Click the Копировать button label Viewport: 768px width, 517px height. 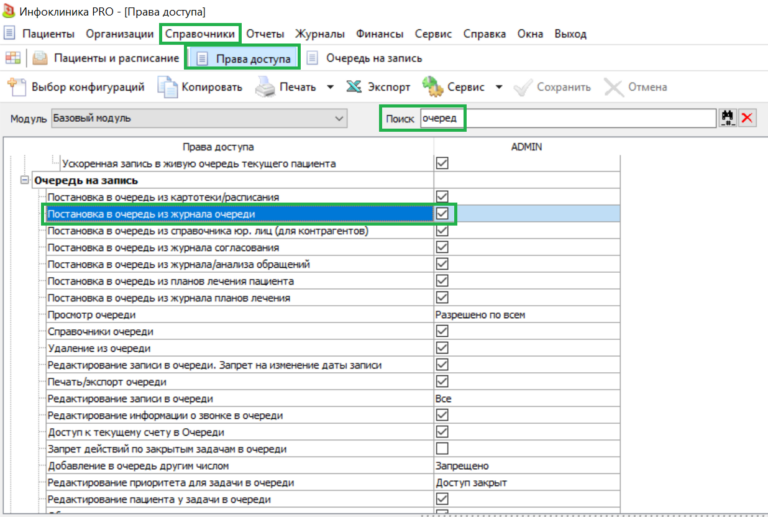click(212, 87)
